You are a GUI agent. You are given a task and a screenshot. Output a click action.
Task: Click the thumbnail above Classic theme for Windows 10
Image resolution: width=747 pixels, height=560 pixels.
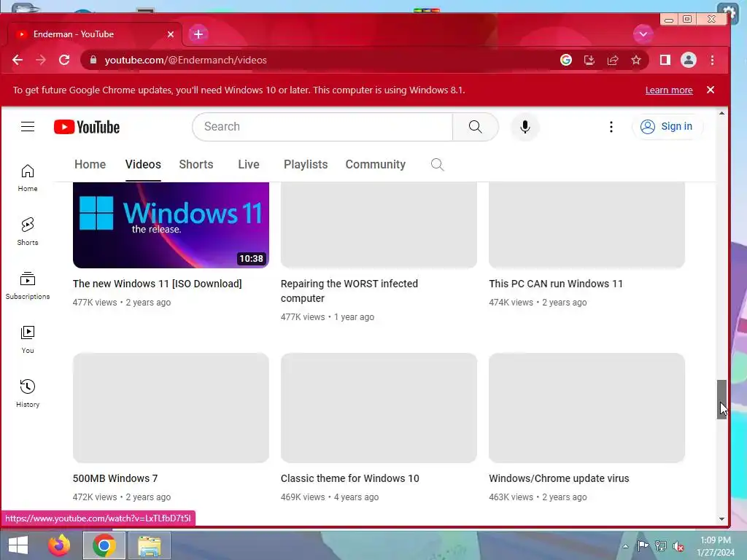379,408
